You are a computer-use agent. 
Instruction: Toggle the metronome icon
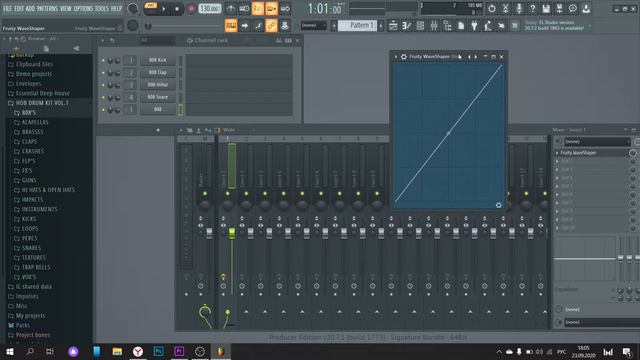231,9
